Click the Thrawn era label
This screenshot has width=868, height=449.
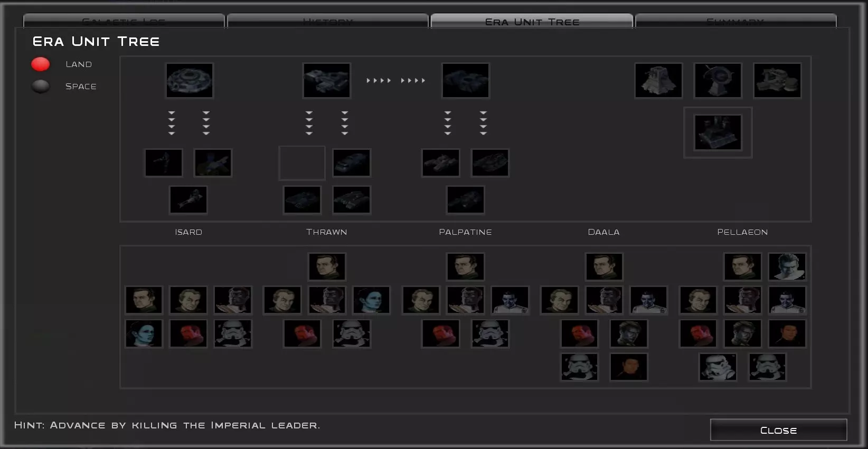[x=327, y=232]
